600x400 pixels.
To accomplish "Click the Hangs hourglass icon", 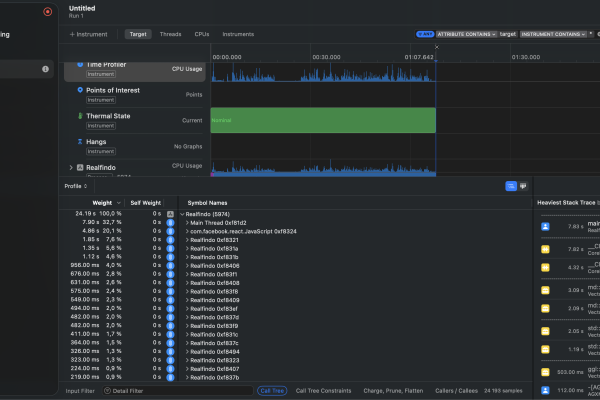I will 80,142.
